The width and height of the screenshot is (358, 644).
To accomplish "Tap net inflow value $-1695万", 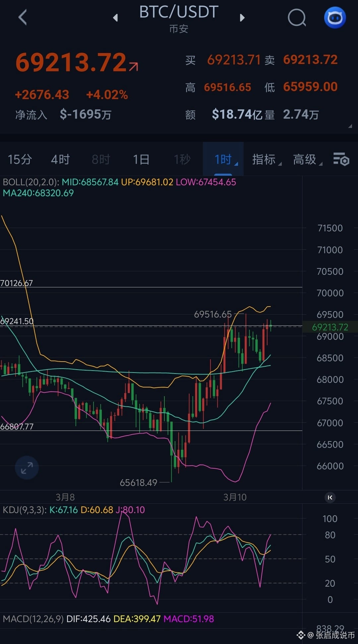I will pos(86,115).
